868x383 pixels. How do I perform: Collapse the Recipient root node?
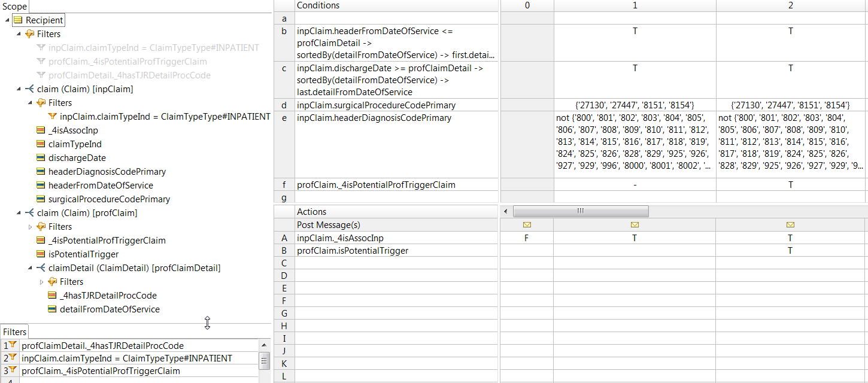click(7, 20)
